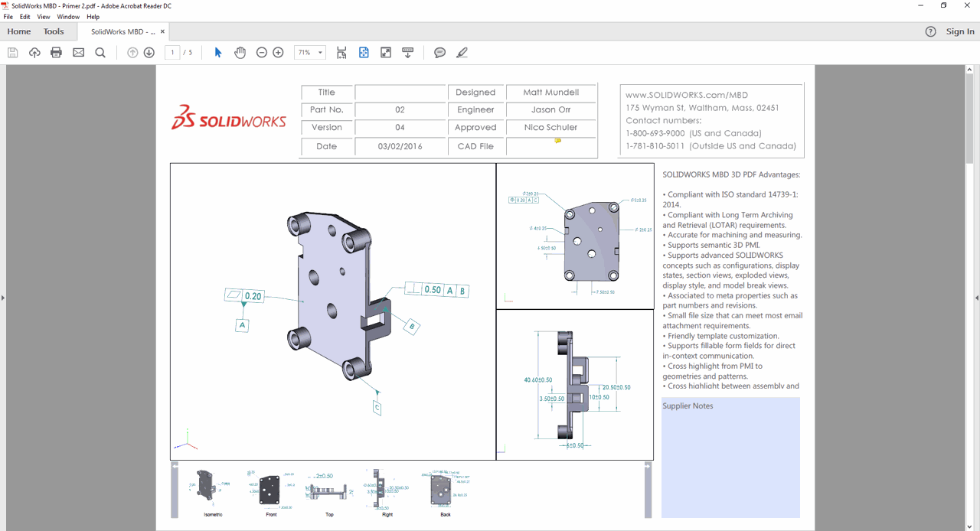The width and height of the screenshot is (980, 531).
Task: Open the Find text magnifier icon
Action: [x=100, y=53]
